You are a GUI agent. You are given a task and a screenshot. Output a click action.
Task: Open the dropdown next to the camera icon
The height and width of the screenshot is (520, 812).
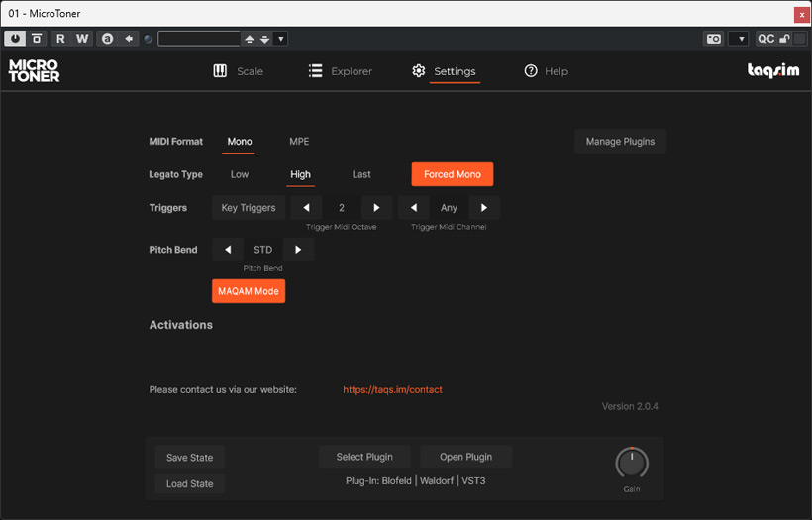point(739,39)
